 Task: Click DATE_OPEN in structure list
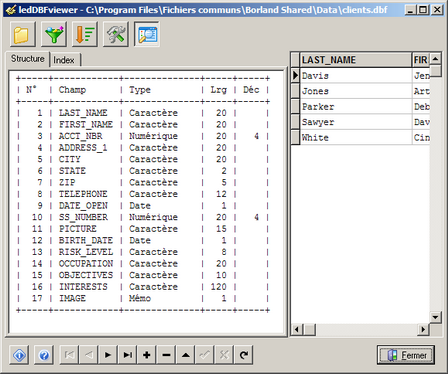point(83,206)
